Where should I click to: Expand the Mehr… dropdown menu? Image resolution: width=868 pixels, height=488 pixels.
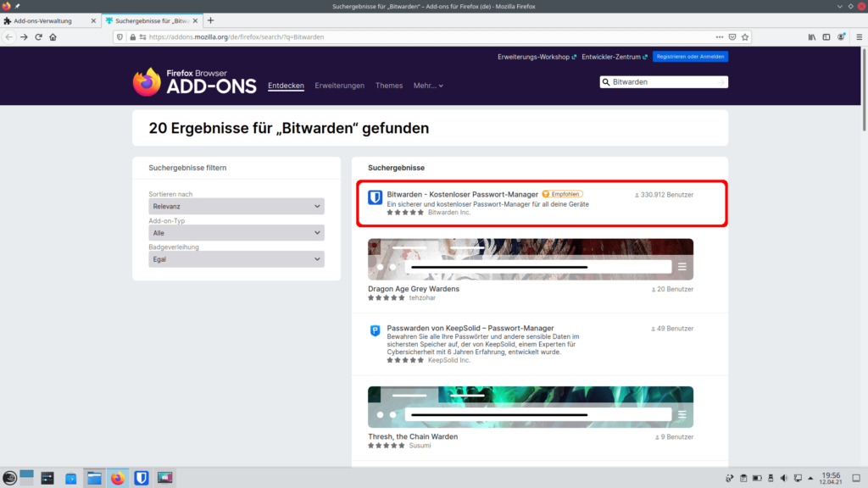[x=428, y=86]
